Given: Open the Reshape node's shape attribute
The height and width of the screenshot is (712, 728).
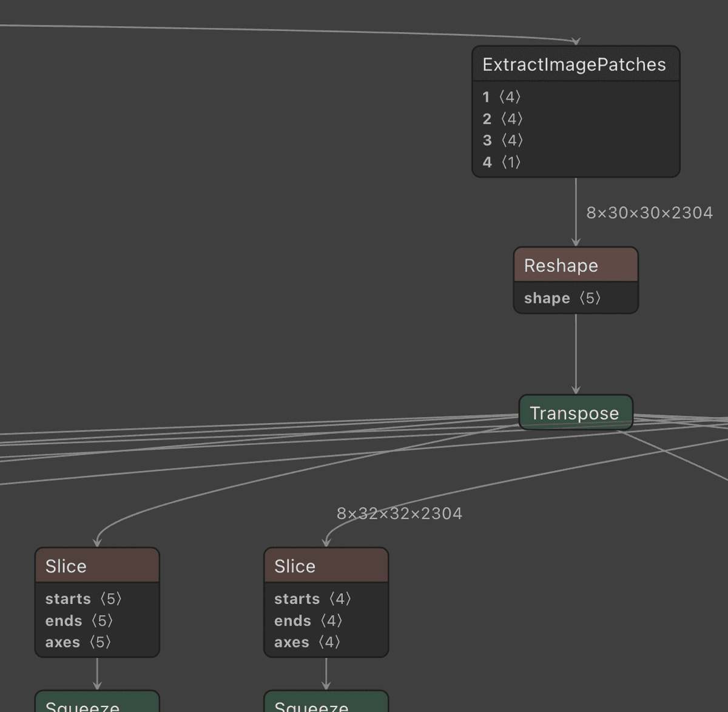Looking at the screenshot, I should click(561, 298).
